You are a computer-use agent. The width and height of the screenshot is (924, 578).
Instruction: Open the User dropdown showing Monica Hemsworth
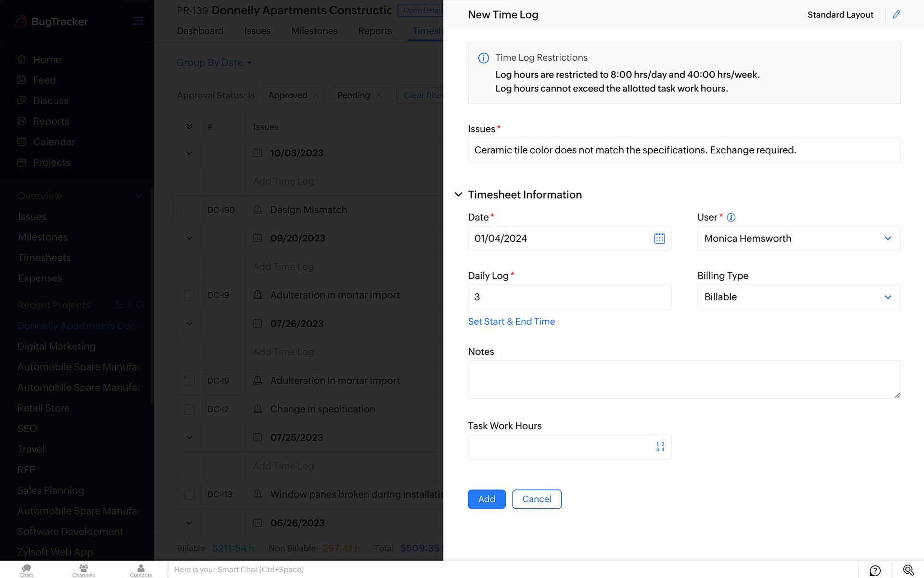798,238
